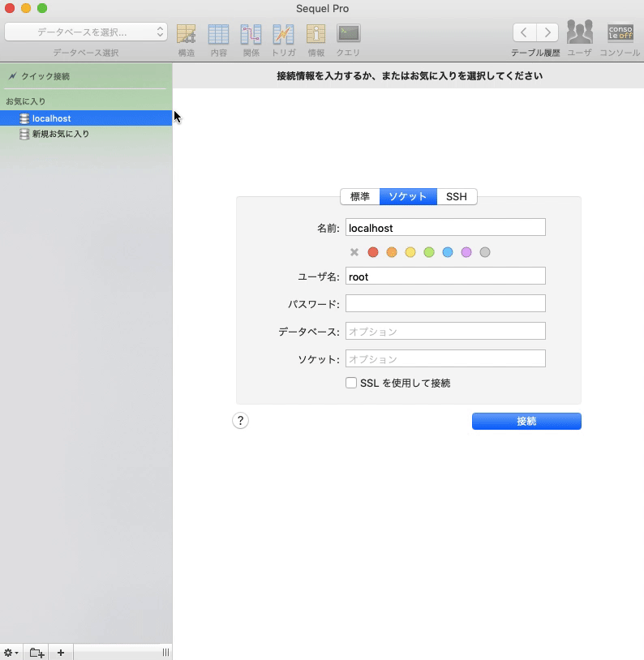Choose the green favorite color
This screenshot has width=644, height=660.
pos(429,252)
